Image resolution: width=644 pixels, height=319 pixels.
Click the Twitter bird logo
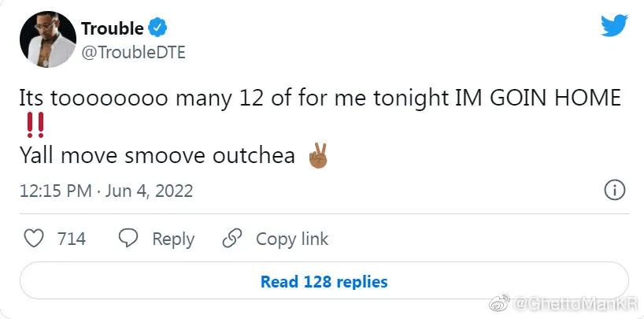(x=614, y=26)
